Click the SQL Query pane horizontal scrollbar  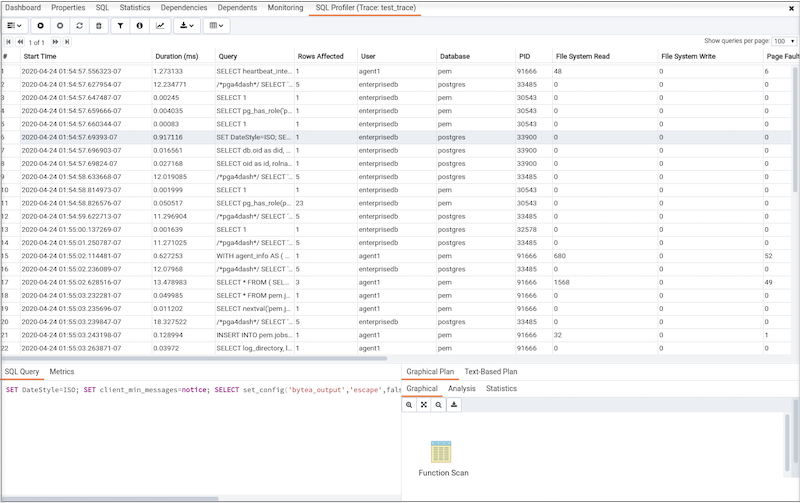point(110,498)
